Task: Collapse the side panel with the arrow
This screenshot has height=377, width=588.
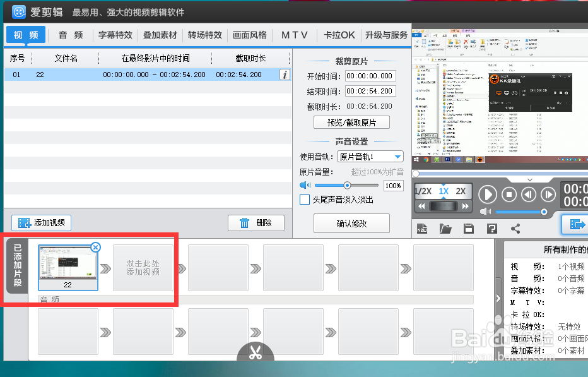Action: coord(498,299)
